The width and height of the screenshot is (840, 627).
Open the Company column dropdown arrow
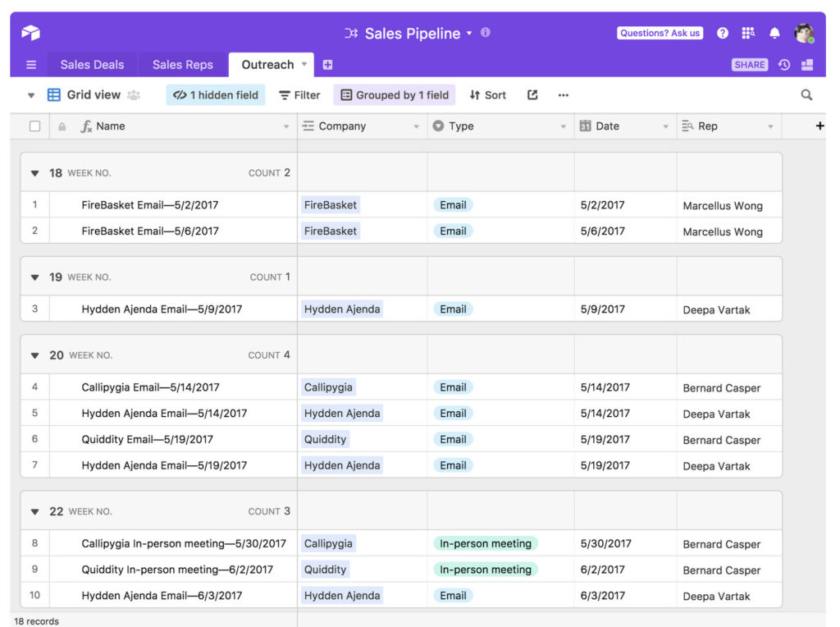(416, 127)
